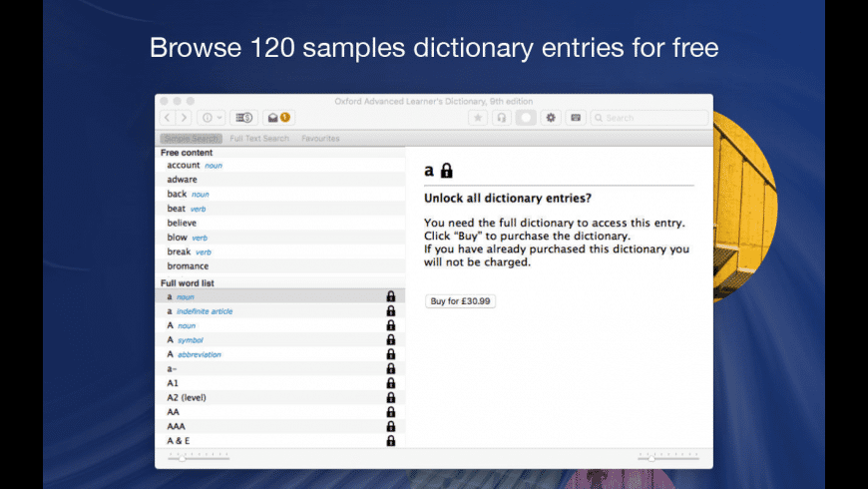Viewport: 868px width, 489px height.
Task: Select the 'AAA' entry
Action: [x=280, y=426]
